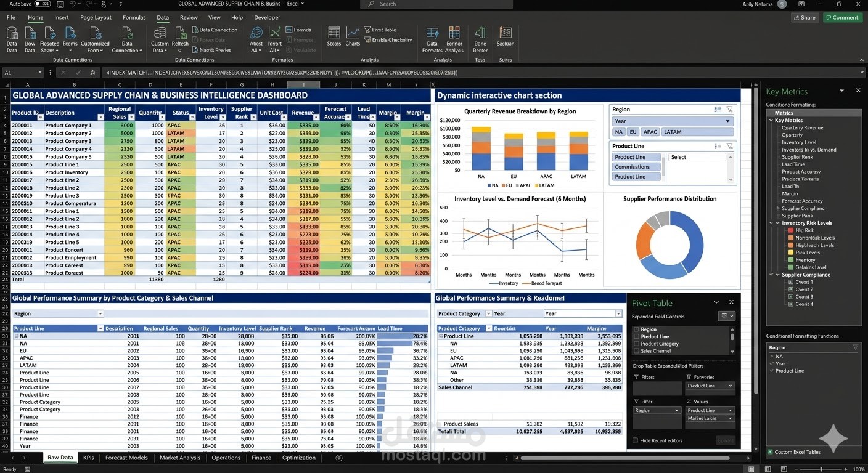Select the Refresh All icon
Image resolution: width=868 pixels, height=473 pixels.
click(x=181, y=41)
